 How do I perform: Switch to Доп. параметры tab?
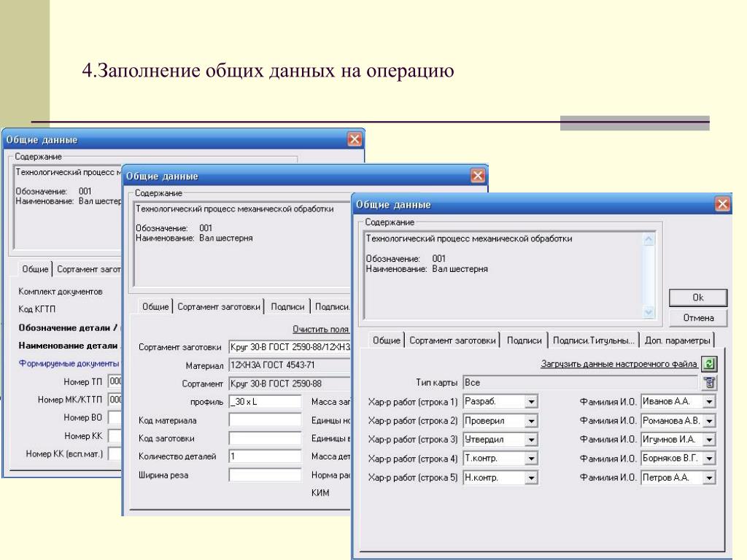point(677,340)
